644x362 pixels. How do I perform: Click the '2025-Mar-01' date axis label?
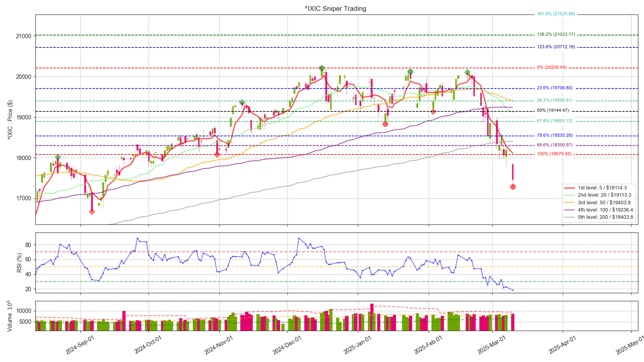tap(492, 345)
